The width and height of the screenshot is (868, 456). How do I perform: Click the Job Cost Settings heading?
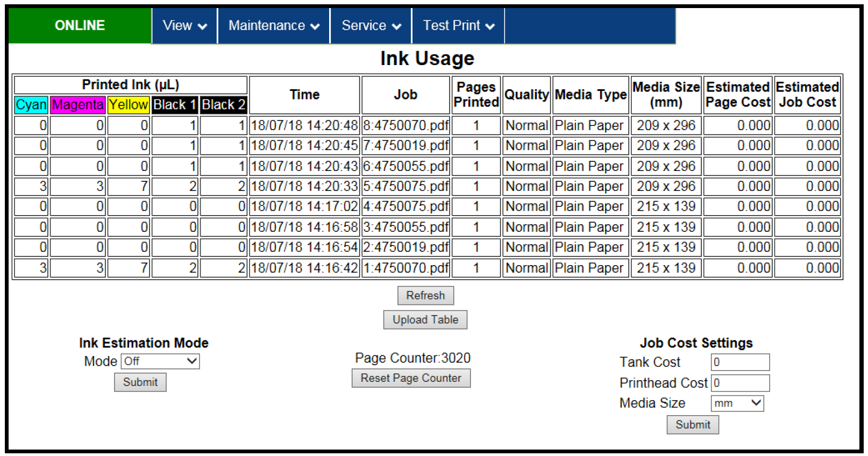pyautogui.click(x=696, y=343)
